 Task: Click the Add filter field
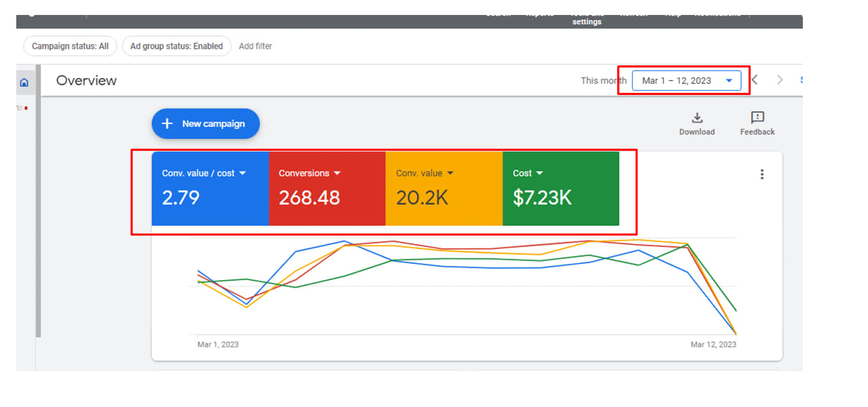[x=256, y=46]
